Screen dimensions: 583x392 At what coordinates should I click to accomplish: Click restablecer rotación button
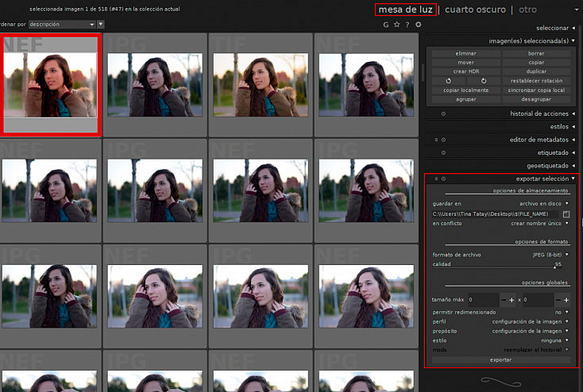[536, 81]
